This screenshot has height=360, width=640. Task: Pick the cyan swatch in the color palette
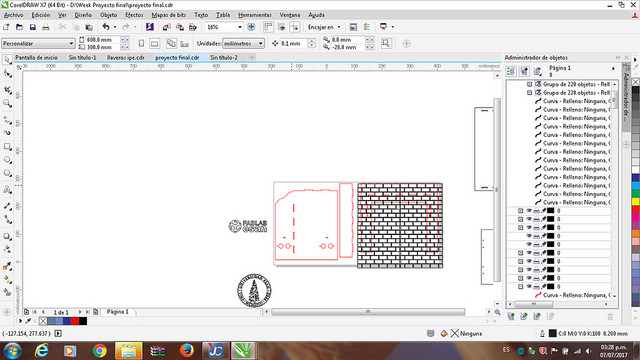click(x=636, y=186)
